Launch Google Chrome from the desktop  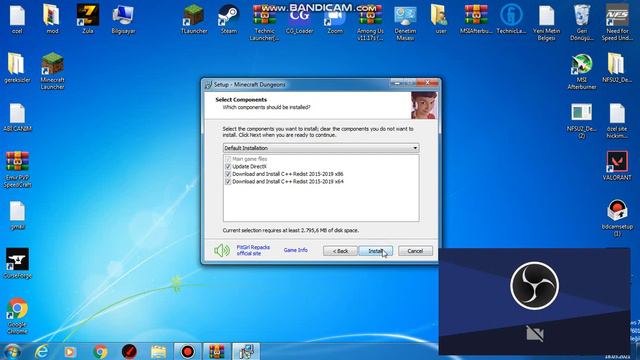(x=17, y=316)
